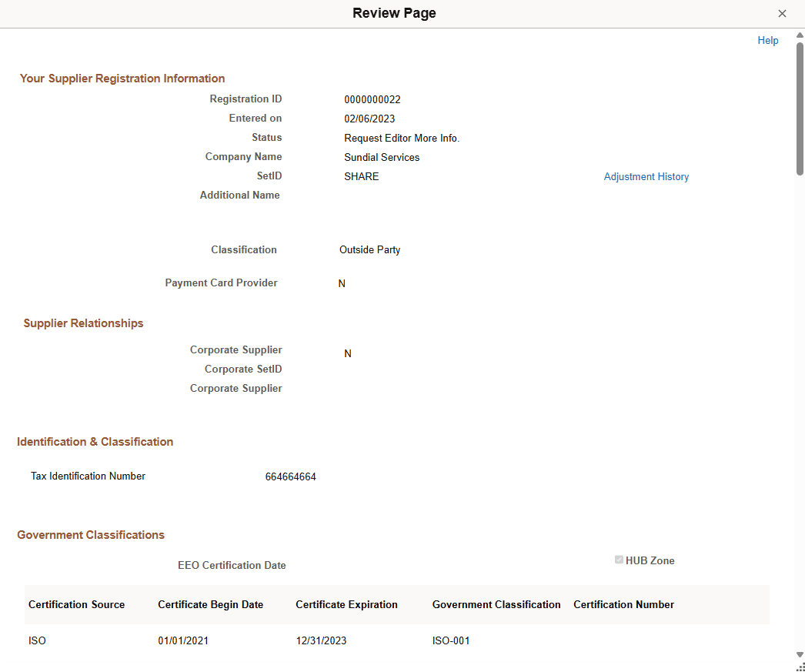The height and width of the screenshot is (672, 805).
Task: Click the Certificate Begin Date column header
Action: (x=210, y=604)
